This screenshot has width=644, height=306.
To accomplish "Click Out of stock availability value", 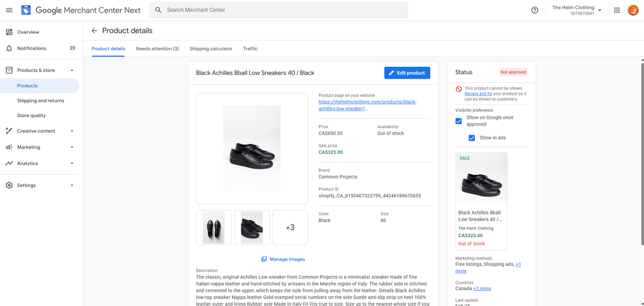I will click(x=391, y=133).
